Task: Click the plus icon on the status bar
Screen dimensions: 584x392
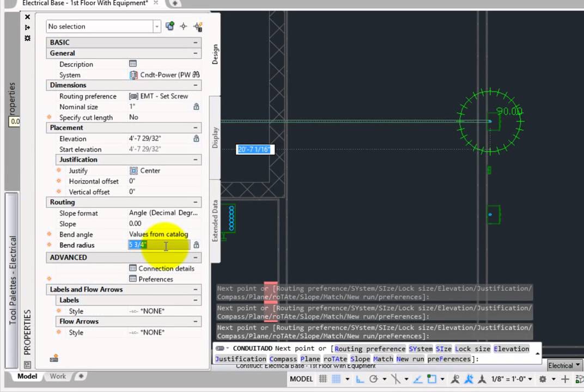Action: point(565,379)
